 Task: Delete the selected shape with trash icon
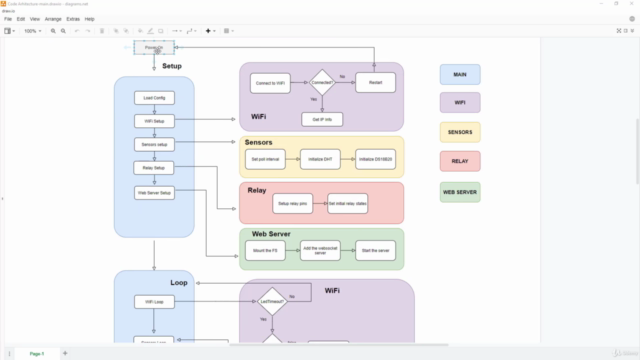point(102,31)
